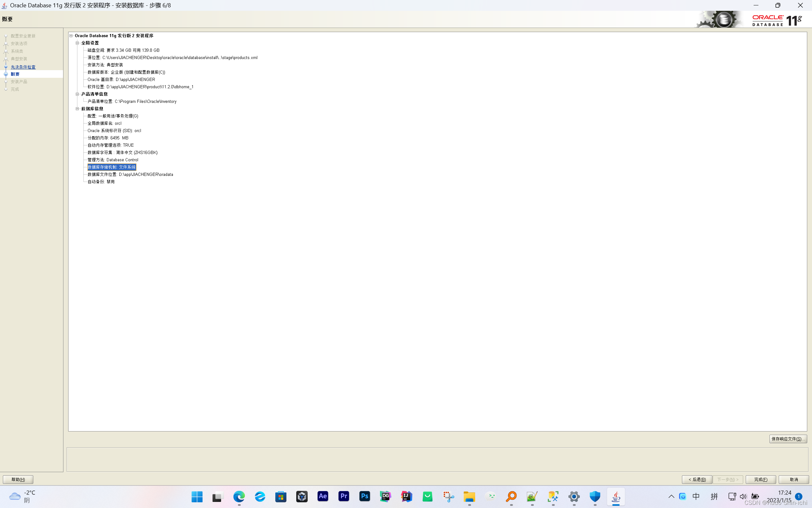Select the 概要 step in sidebar

tap(15, 74)
